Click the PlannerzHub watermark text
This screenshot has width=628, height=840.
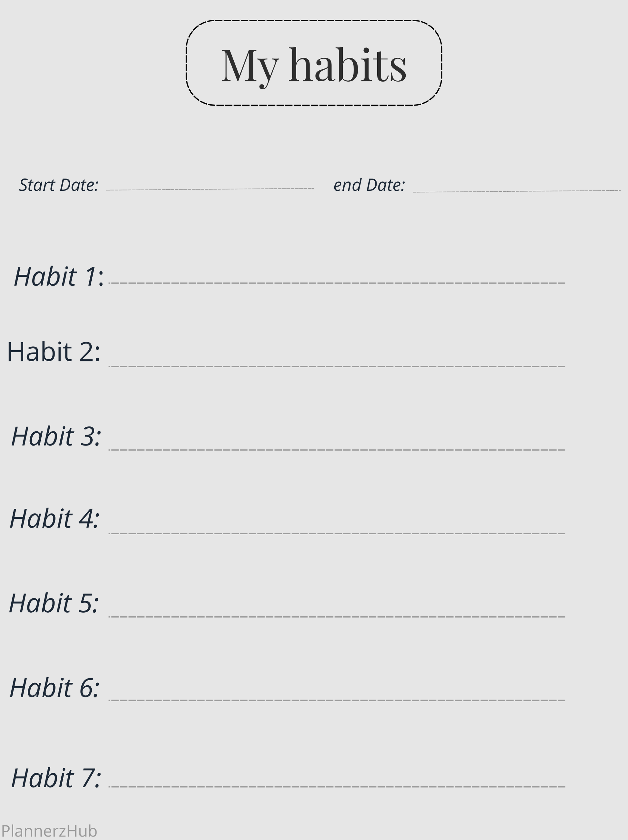[x=49, y=831]
